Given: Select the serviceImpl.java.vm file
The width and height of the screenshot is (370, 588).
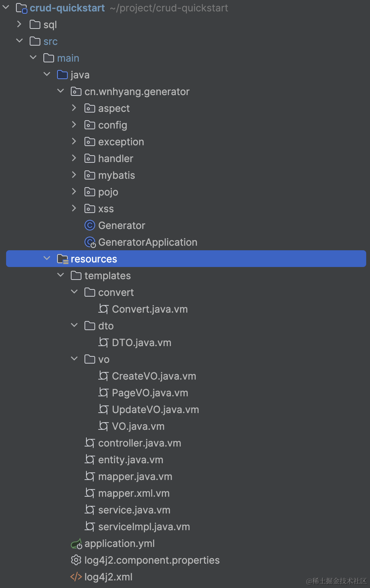Looking at the screenshot, I should click(x=144, y=527).
